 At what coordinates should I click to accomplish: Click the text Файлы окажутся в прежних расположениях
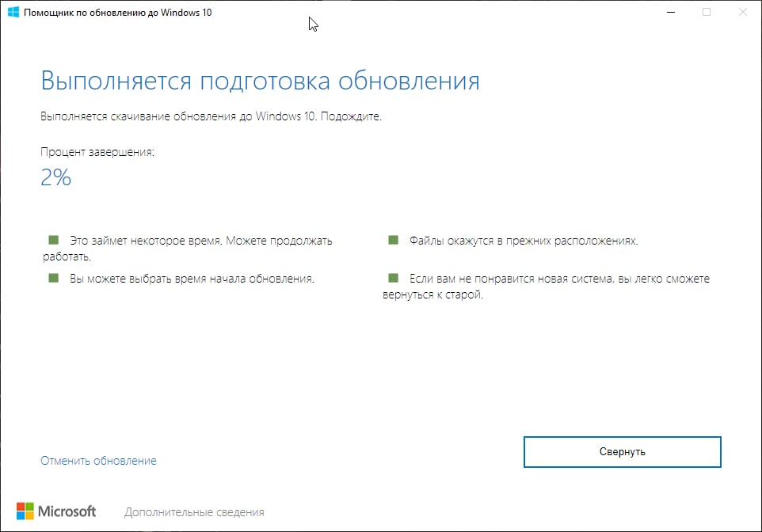(x=524, y=241)
